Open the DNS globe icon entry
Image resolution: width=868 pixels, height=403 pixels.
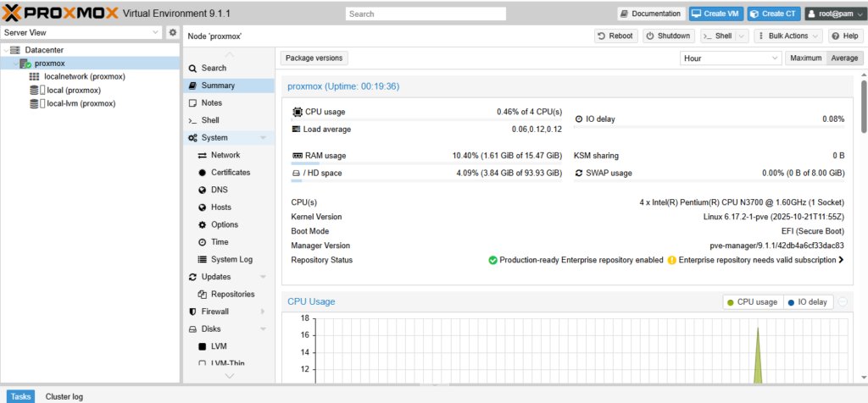[203, 190]
